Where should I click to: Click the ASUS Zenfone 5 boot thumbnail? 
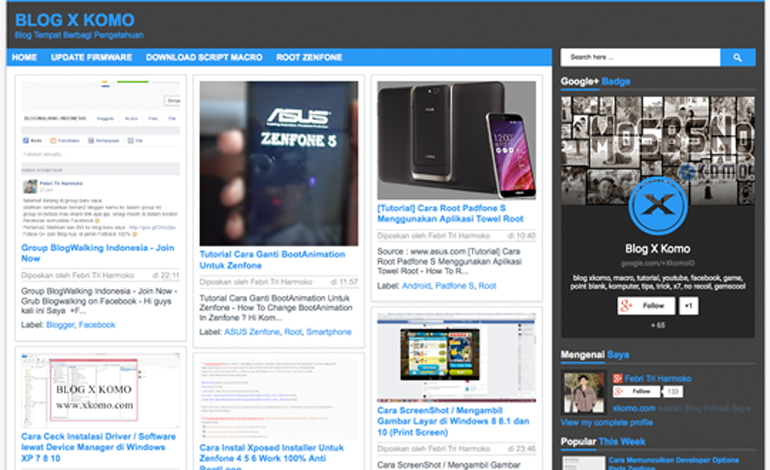coord(278,164)
